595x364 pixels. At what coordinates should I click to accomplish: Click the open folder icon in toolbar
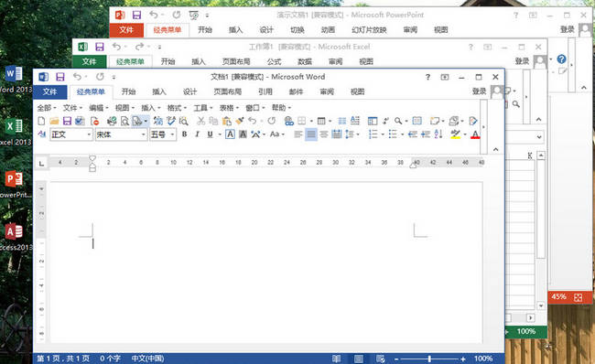pos(54,121)
